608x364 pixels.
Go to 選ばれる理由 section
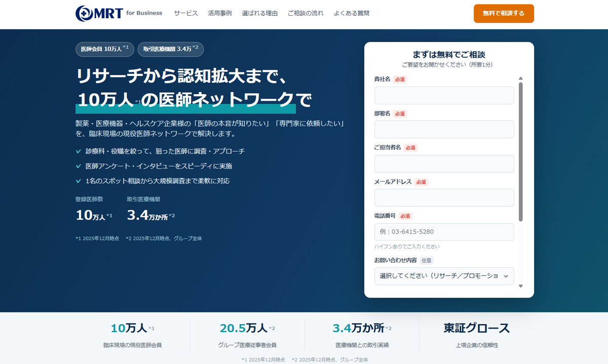pos(260,13)
